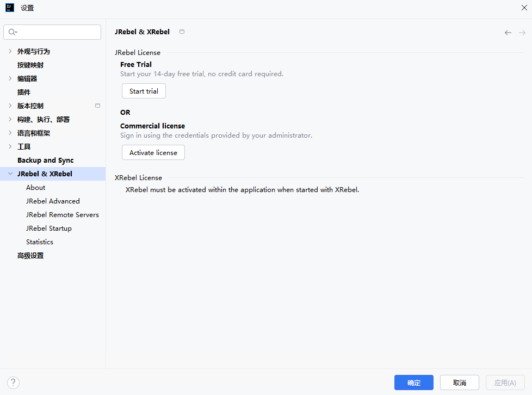Open the 插件 settings page
Image resolution: width=532 pixels, height=395 pixels.
point(24,92)
